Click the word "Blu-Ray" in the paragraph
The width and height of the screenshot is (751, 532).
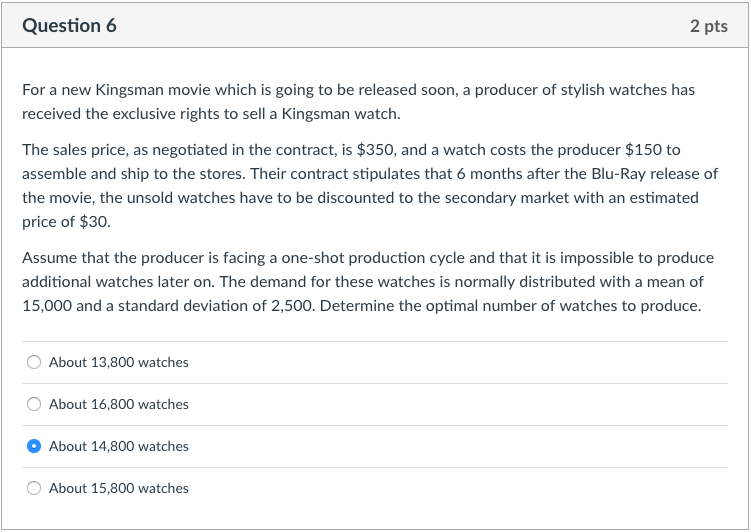619,174
